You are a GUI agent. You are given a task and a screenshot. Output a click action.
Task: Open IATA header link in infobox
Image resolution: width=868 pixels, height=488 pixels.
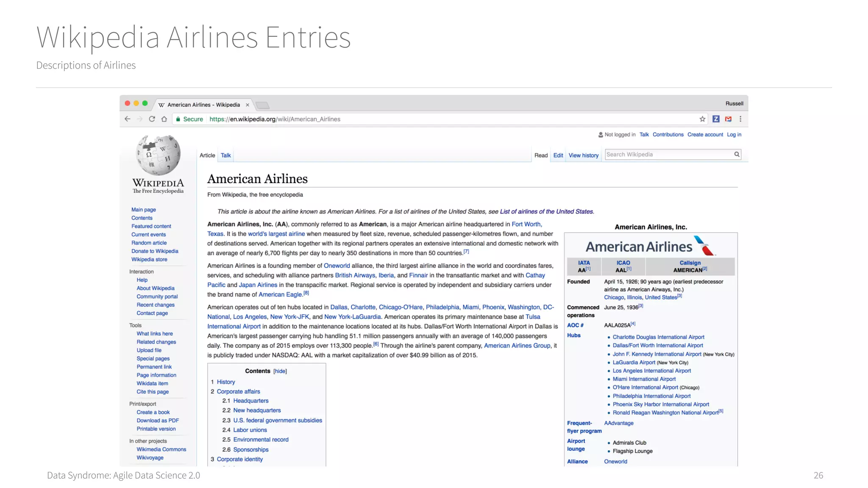click(584, 263)
